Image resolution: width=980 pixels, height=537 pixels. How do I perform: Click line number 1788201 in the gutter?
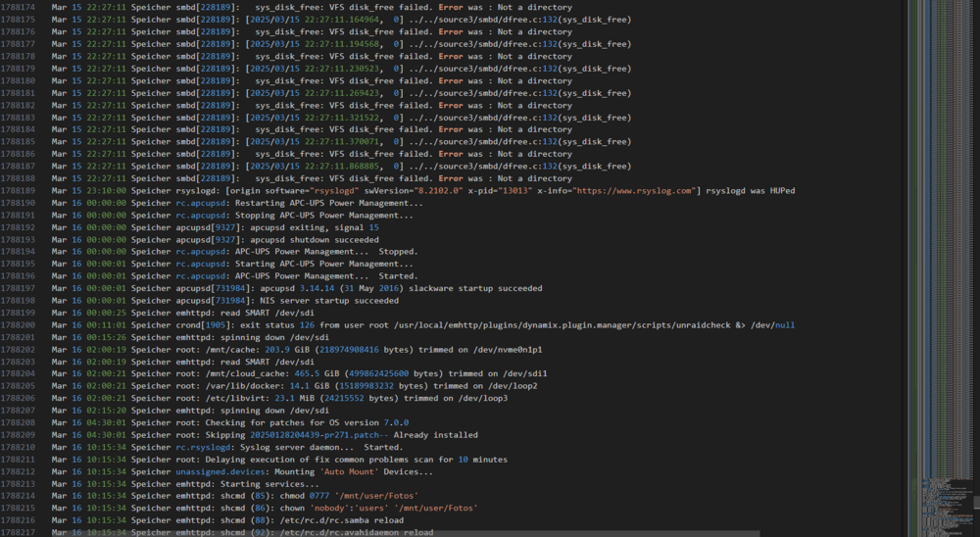18,337
